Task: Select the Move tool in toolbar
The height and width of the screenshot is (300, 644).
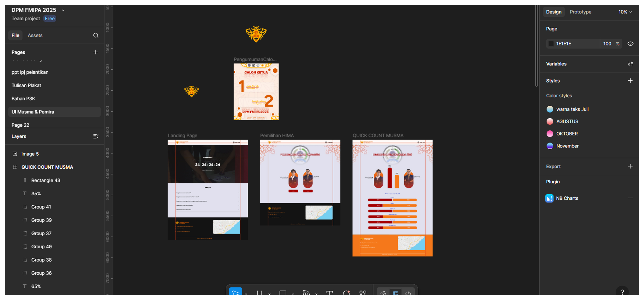Action: tap(235, 292)
